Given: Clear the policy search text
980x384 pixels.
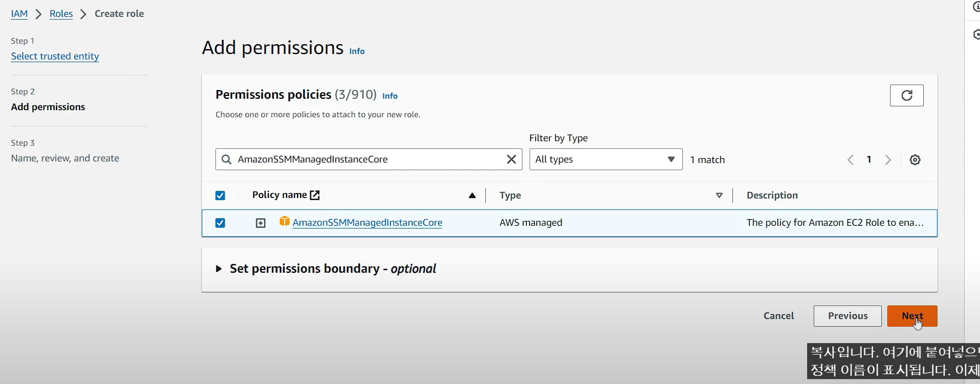Looking at the screenshot, I should pos(511,159).
